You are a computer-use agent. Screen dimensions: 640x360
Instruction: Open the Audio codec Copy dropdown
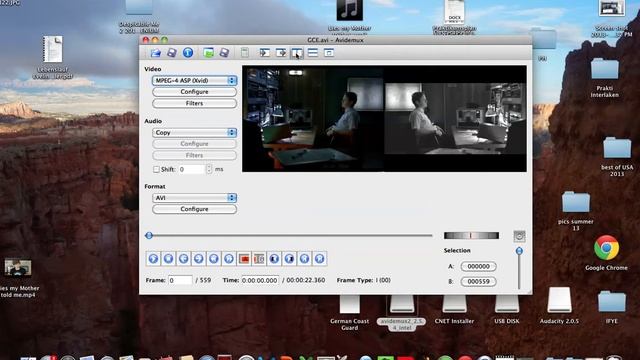click(x=194, y=133)
